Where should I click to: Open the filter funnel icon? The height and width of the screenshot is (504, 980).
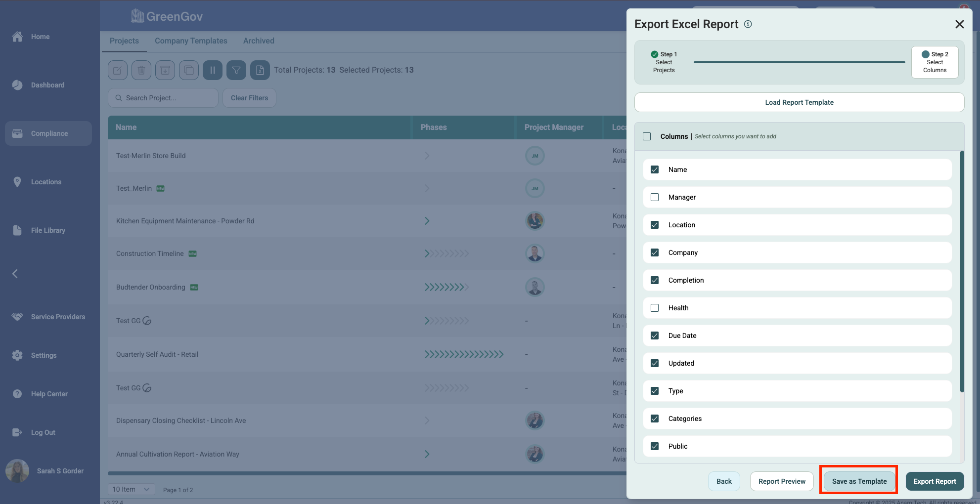pos(236,70)
